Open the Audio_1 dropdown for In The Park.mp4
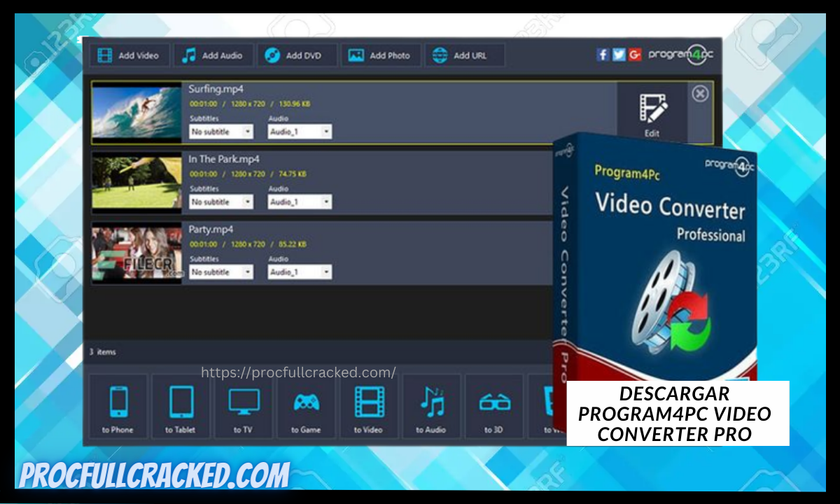 299,202
